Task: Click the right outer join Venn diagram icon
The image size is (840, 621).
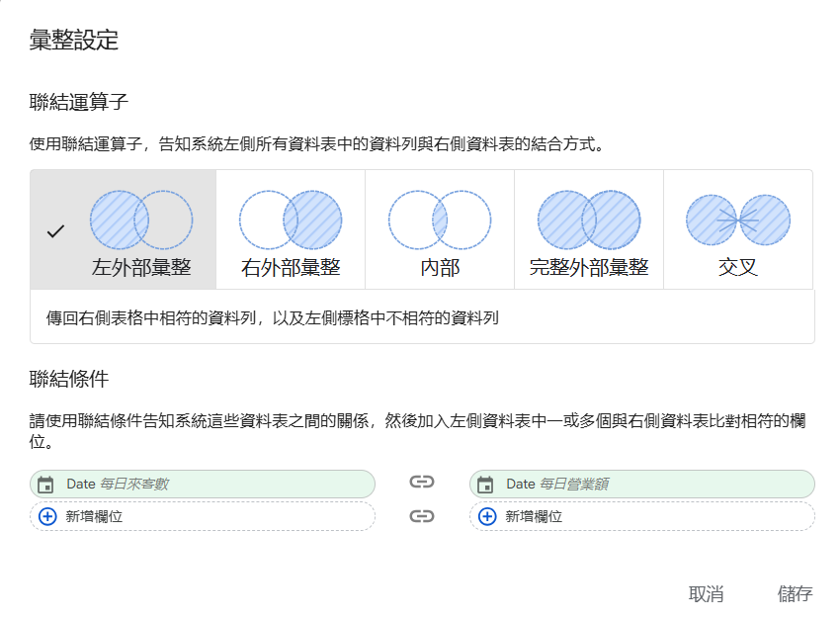Action: click(x=291, y=220)
